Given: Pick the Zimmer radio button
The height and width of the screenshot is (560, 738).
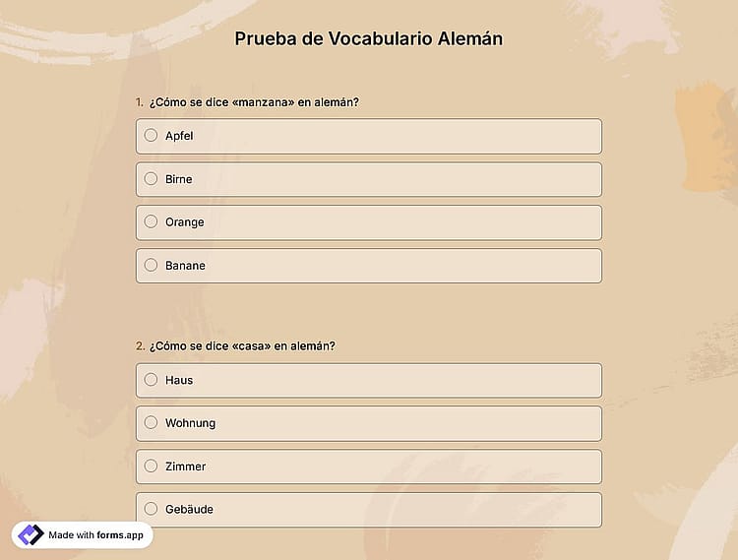Looking at the screenshot, I should 151,466.
